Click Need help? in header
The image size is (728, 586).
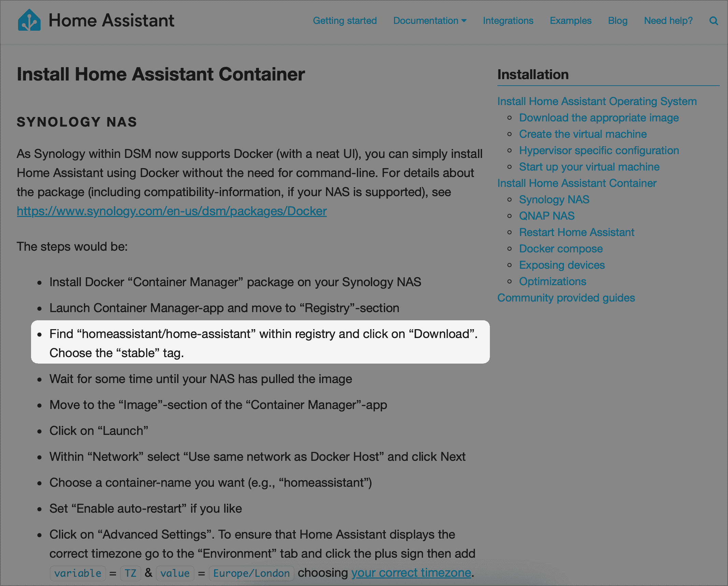(668, 21)
